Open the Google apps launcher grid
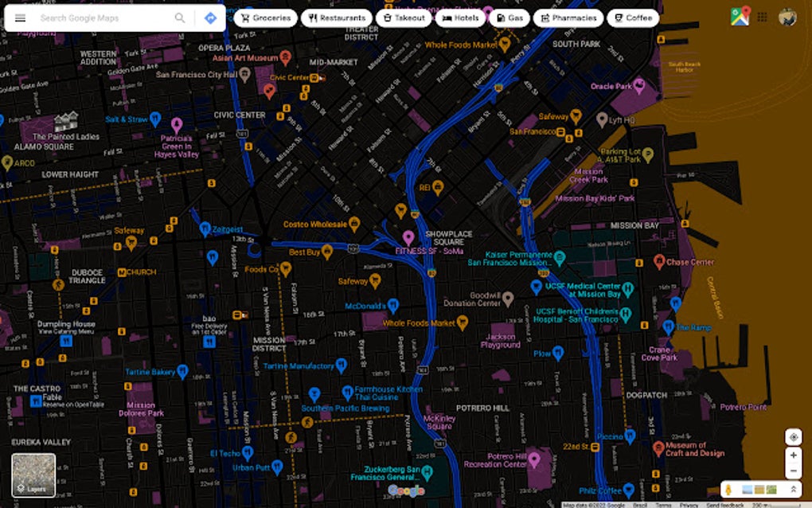 760,14
